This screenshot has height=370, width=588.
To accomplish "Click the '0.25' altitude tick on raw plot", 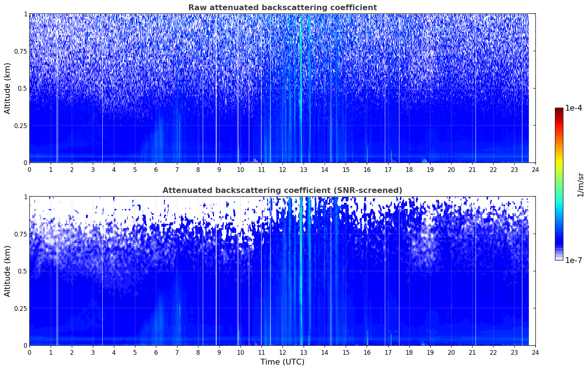I will 21,126.
